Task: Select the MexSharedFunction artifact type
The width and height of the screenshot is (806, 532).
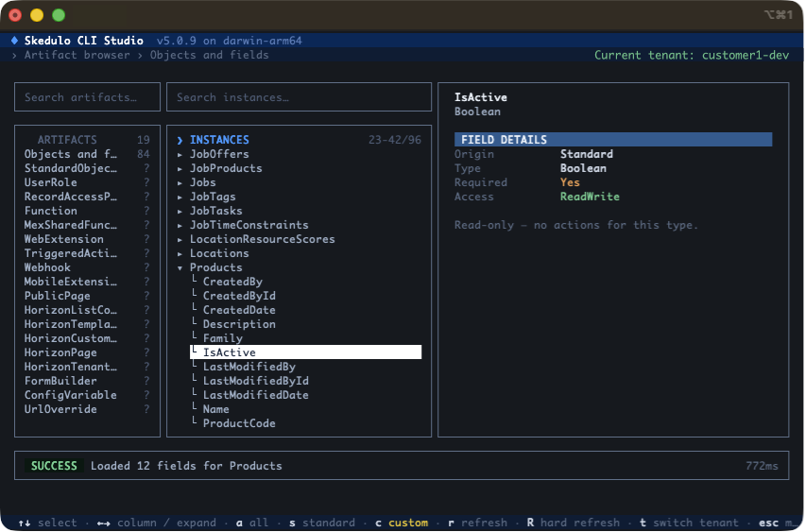Action: [x=87, y=225]
